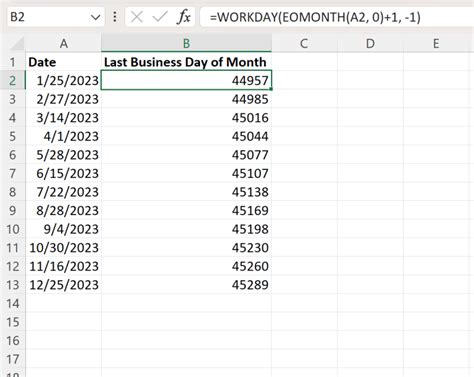Select column D header

(x=370, y=43)
